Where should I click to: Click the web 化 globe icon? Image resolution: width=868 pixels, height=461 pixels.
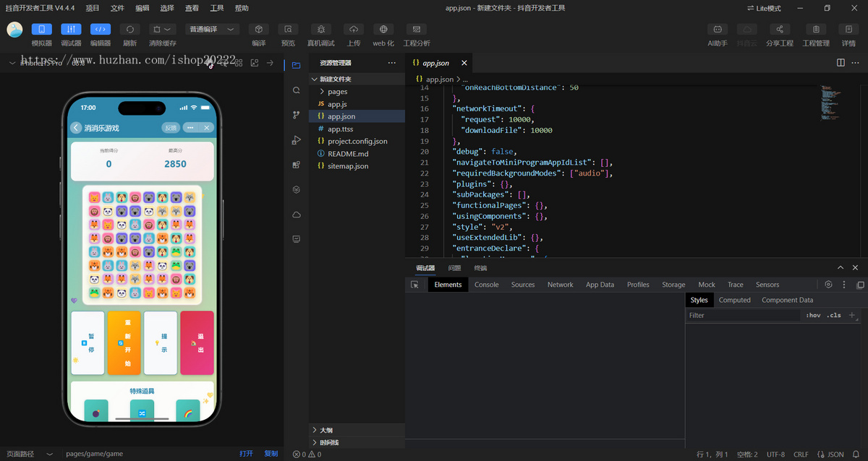(383, 30)
